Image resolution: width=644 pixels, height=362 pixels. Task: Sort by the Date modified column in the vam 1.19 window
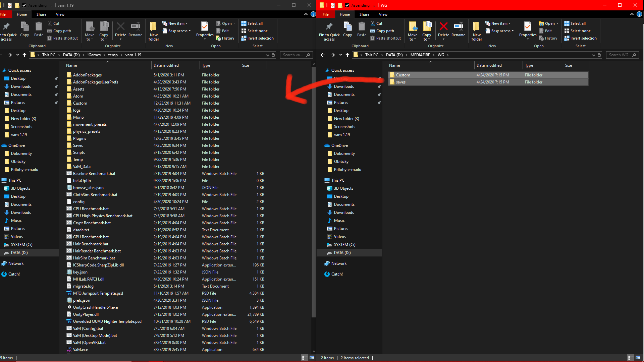[175, 65]
